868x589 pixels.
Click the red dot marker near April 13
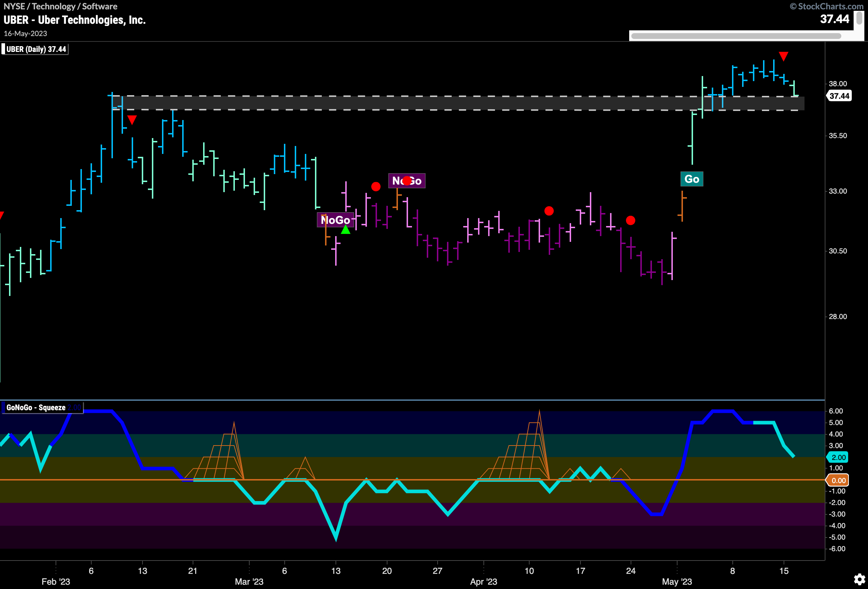coord(549,211)
